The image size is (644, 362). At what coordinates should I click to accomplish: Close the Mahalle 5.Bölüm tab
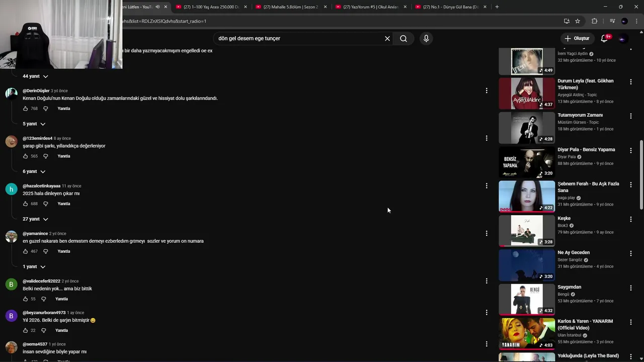click(325, 7)
